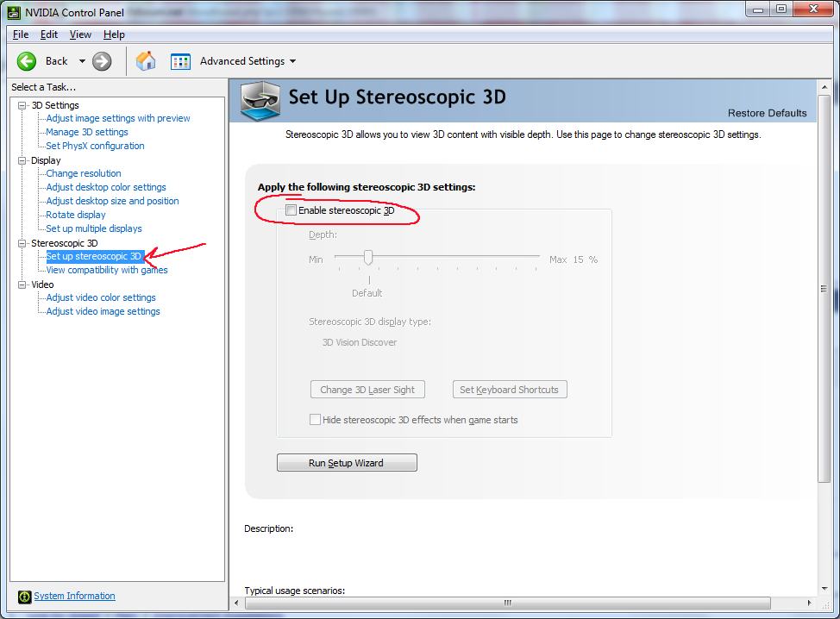Select Rotate display
Screen dimensions: 840x619
pyautogui.click(x=76, y=215)
